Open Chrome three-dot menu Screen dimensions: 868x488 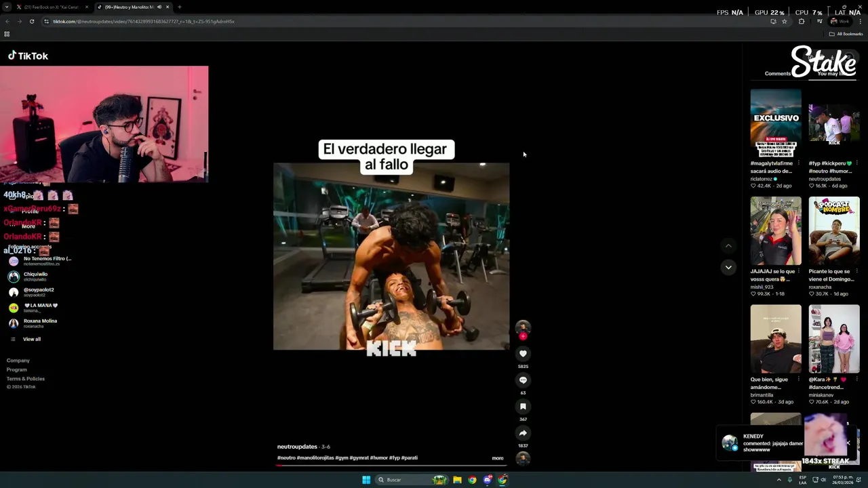point(860,21)
